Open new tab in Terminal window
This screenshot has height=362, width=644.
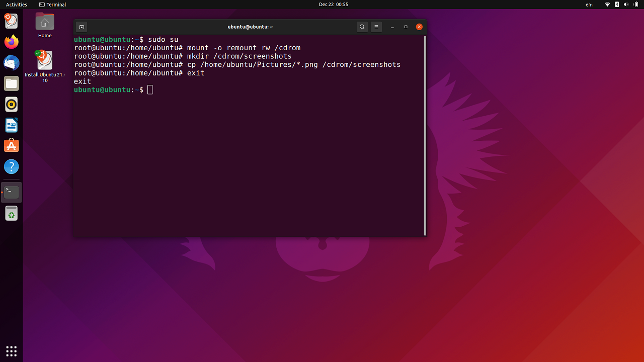pos(82,27)
